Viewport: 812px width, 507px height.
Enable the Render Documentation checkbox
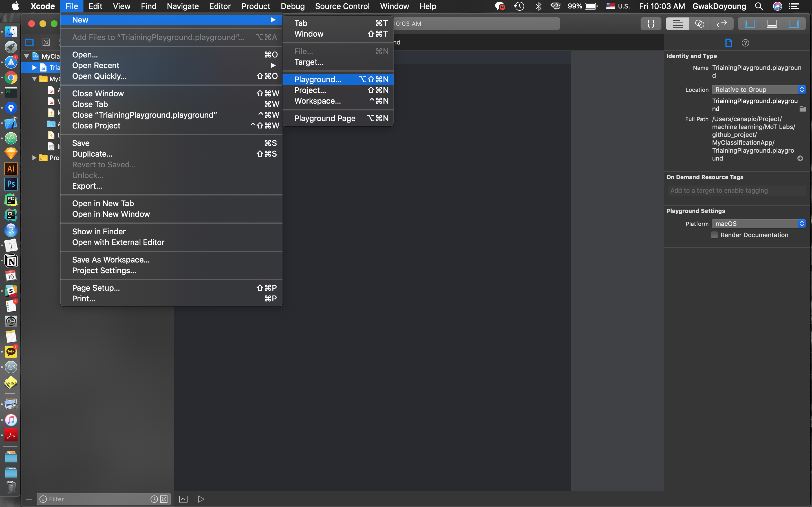tap(715, 235)
